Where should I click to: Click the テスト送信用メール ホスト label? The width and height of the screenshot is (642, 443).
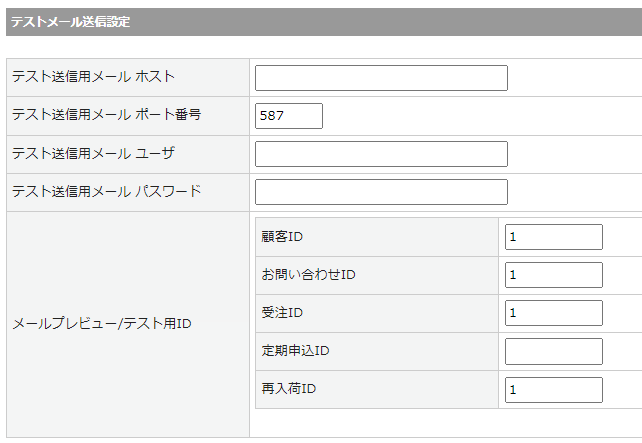click(x=93, y=77)
